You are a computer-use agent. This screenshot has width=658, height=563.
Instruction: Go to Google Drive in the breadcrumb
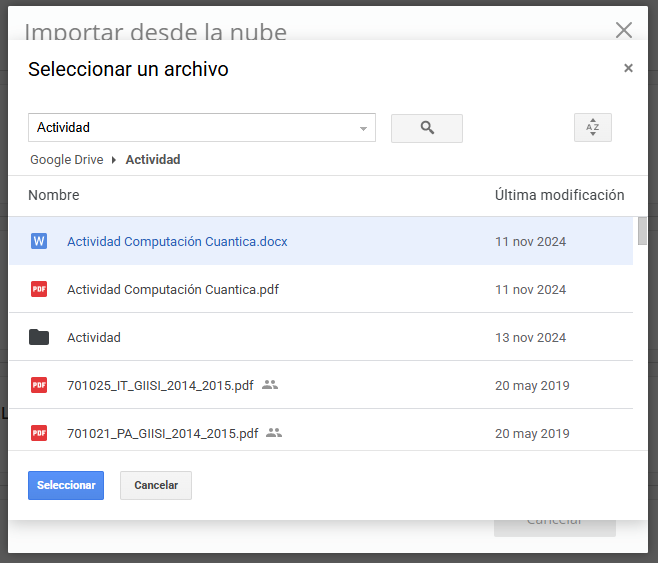66,160
